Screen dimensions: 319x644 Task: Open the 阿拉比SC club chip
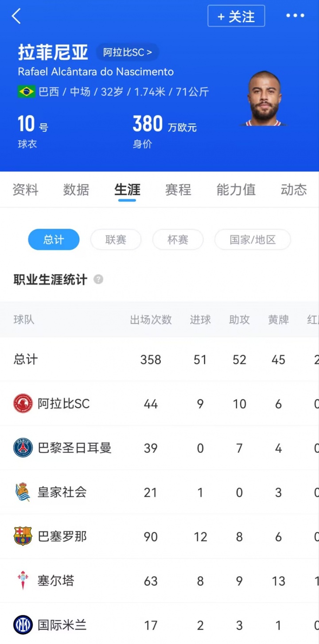[128, 52]
